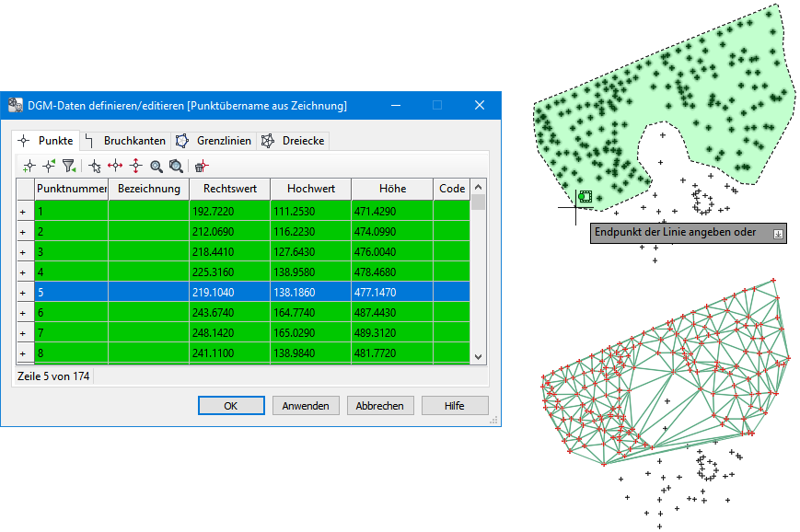Click the Abbrechen button
Viewport: 800px width, 532px height.
(379, 406)
